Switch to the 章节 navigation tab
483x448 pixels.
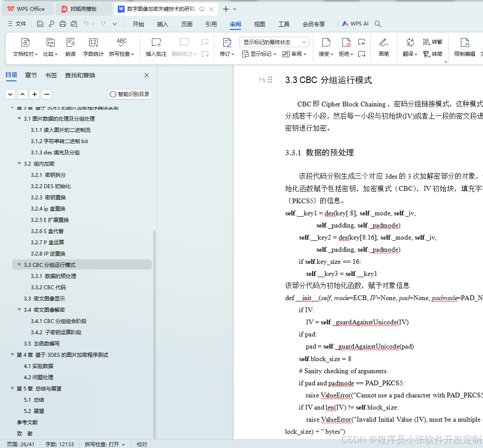pos(31,75)
